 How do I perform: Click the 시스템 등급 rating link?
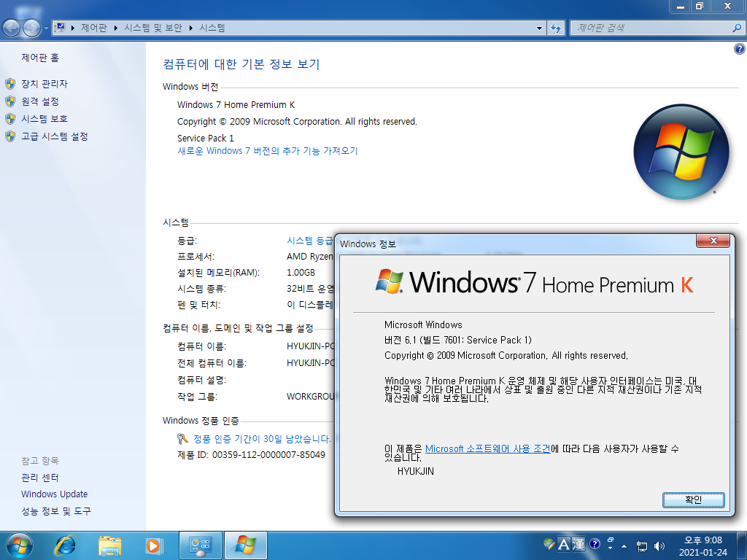309,241
